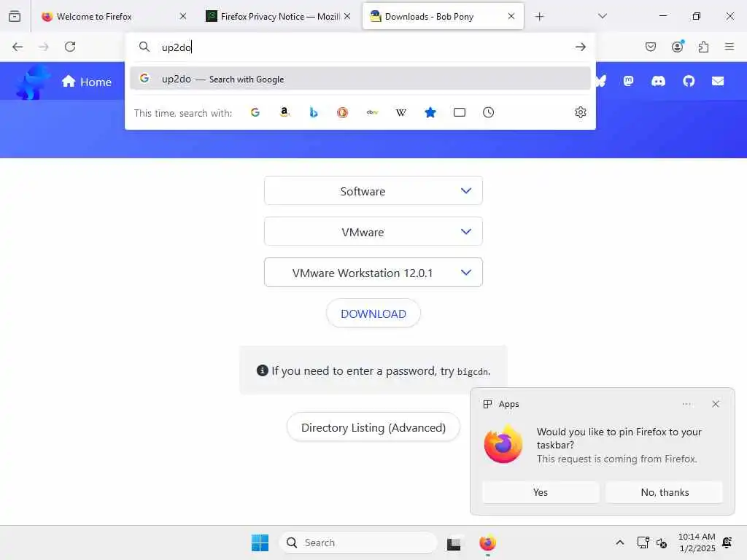
Task: Close the Apps notification popup
Action: point(716,404)
